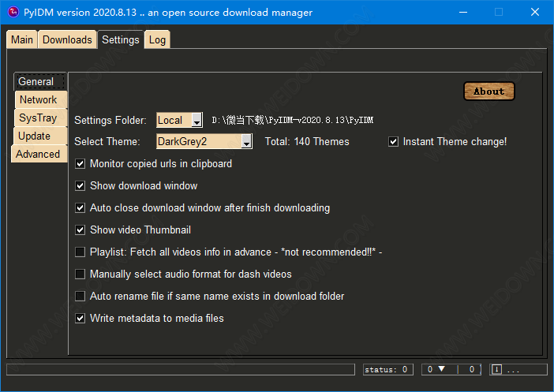Screen dimensions: 554x392
Task: Open the Log tab
Action: [x=157, y=39]
